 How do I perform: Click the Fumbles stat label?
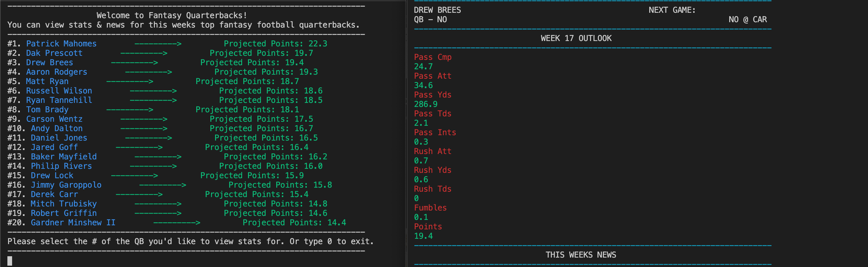tap(430, 208)
